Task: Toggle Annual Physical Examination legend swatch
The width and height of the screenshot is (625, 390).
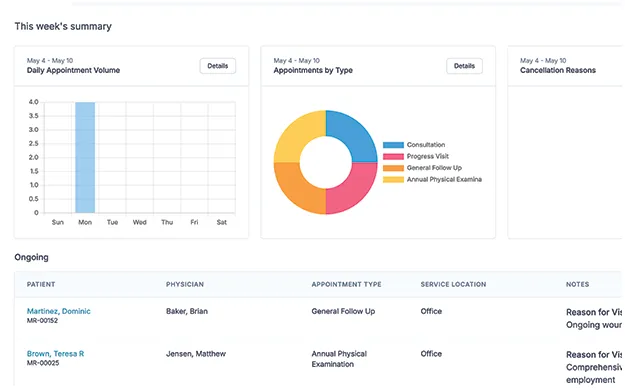Action: [x=393, y=179]
